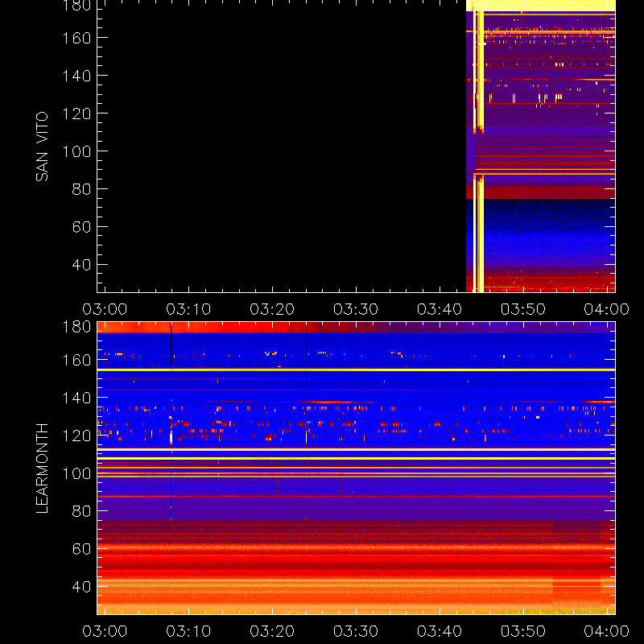Pick the 03:10 time label under San Vito plot
644x644 pixels.
pyautogui.click(x=188, y=309)
